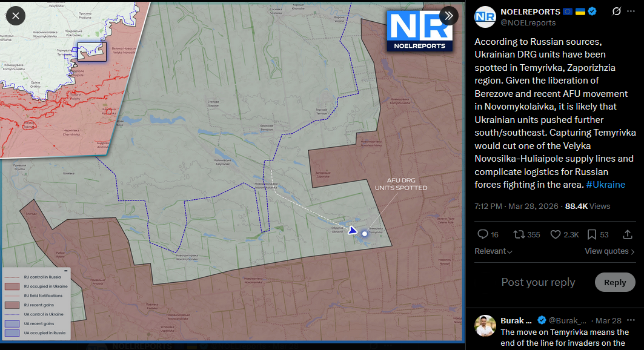Click the share post icon

pos(627,235)
